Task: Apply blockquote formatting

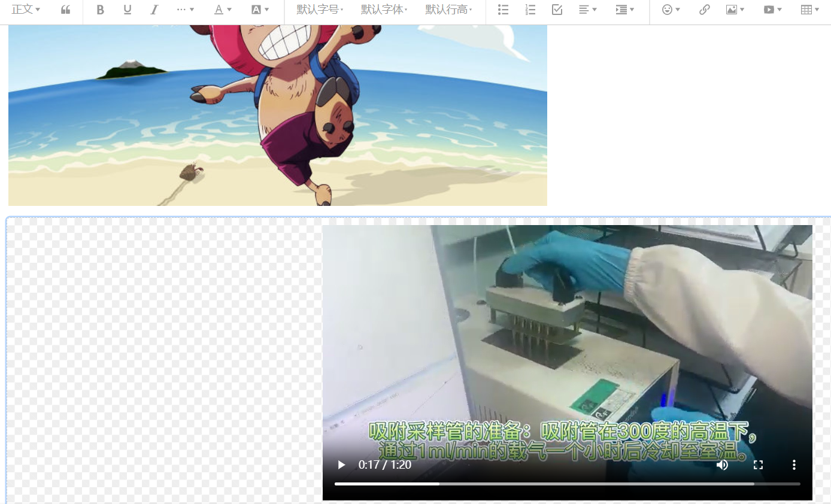Action: tap(65, 10)
